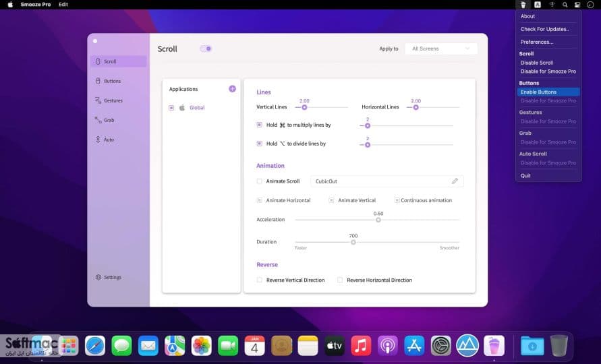Open Launchpad from the Dock
Screen dimensions: 601x364
pos(69,346)
